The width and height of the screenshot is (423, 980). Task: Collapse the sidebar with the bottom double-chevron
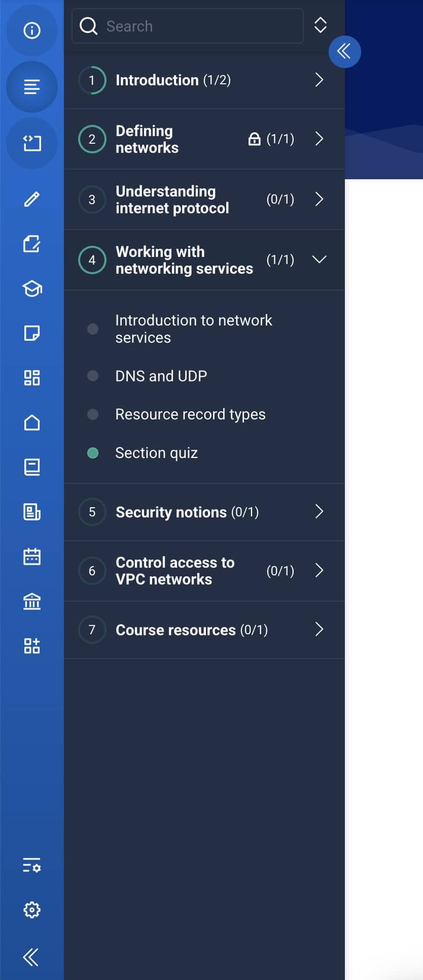tap(31, 957)
